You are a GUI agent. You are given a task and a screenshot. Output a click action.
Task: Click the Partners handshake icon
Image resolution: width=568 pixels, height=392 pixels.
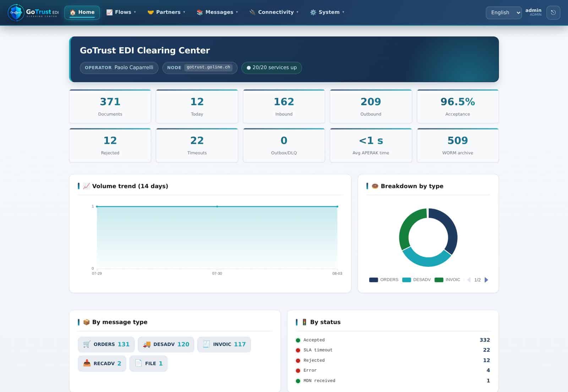click(151, 12)
